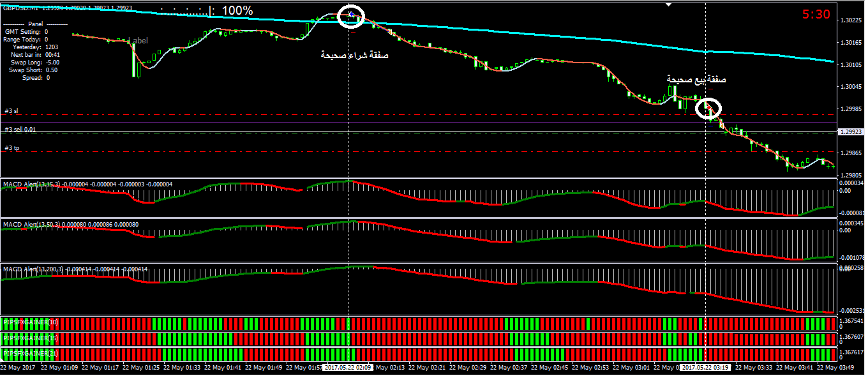Select the #3 sell 0.01 order line label
Image resolution: width=868 pixels, height=376 pixels.
20,130
